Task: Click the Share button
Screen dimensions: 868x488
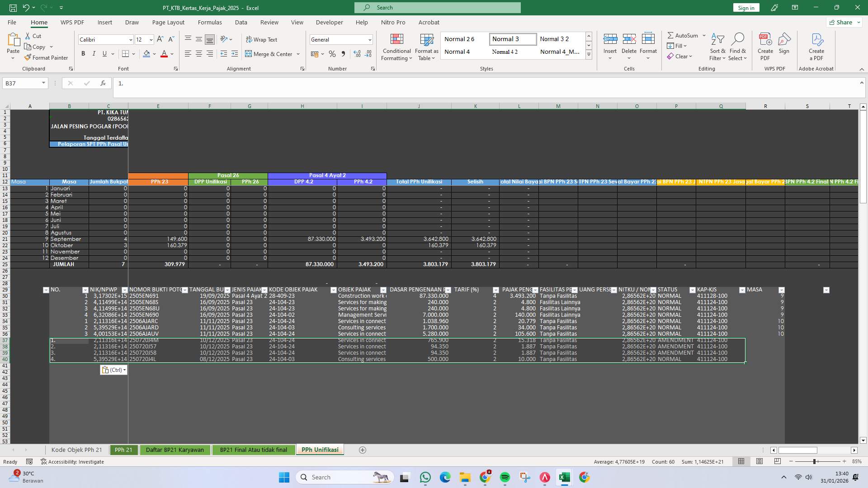Action: click(842, 22)
